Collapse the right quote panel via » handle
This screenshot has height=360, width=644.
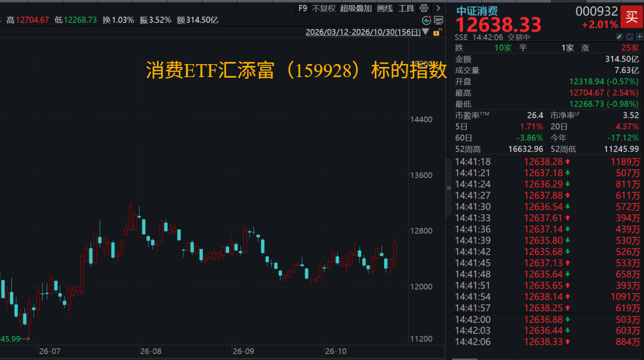pyautogui.click(x=449, y=188)
